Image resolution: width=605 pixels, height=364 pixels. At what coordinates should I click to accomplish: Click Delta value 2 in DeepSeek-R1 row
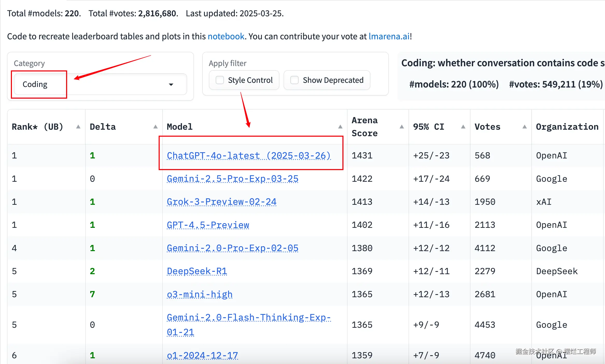coord(92,271)
